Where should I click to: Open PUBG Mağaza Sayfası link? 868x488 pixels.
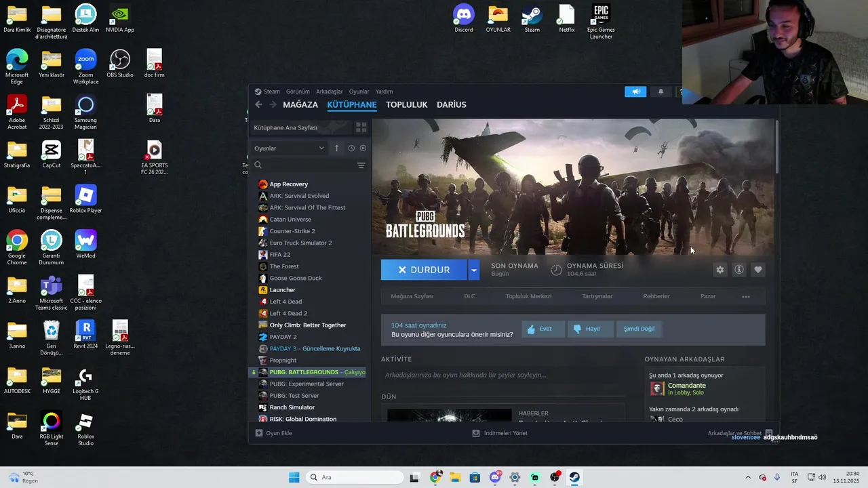tap(412, 296)
